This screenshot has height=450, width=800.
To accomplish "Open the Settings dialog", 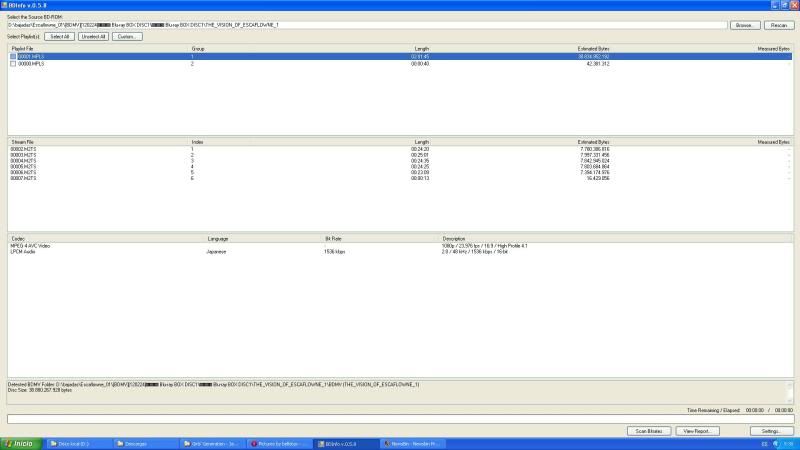I will 770,431.
